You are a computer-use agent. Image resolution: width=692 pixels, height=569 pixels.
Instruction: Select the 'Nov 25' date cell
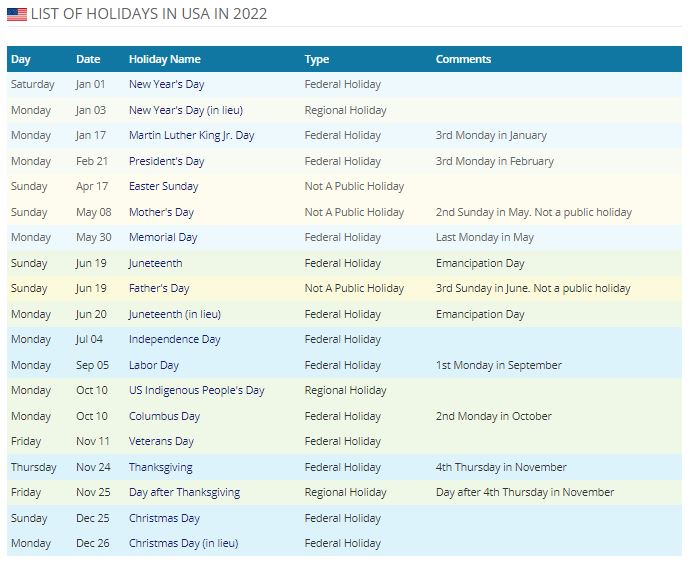click(x=93, y=492)
